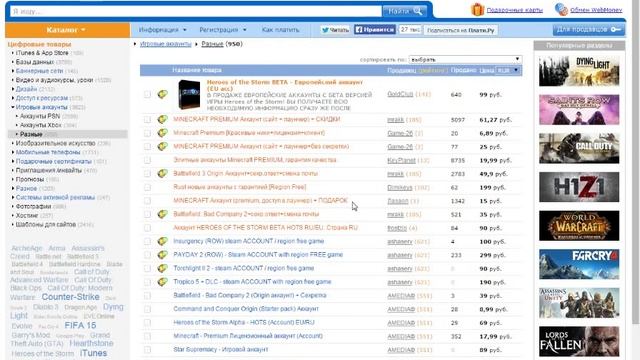Tick checkbox for PAYDAY 2 (ROW) row
Image resolution: width=640 pixels, height=360 pixels.
tap(147, 255)
